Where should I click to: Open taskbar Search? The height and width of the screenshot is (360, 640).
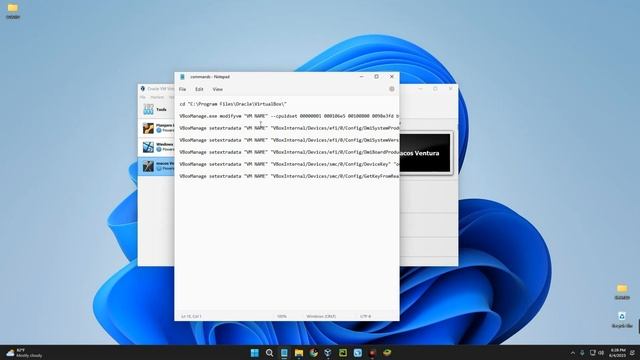(x=269, y=353)
